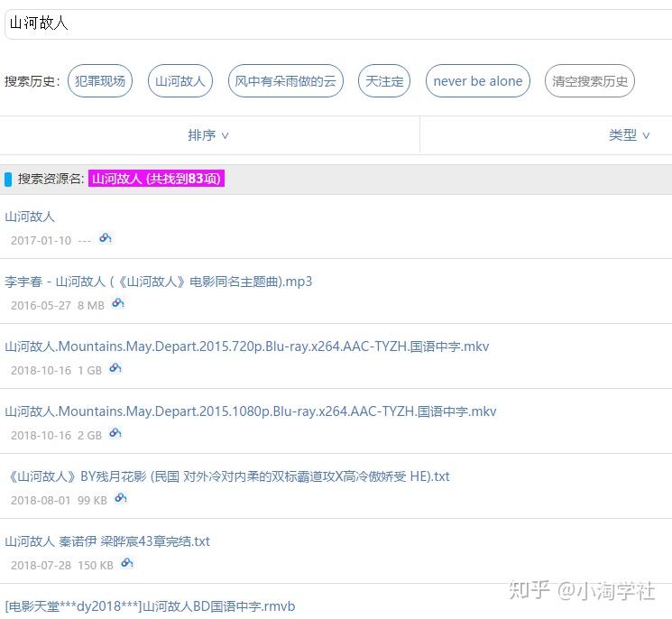This screenshot has height=619, width=672.
Task: Open the 李宇春 山河故人 mp3 result
Action: (158, 282)
